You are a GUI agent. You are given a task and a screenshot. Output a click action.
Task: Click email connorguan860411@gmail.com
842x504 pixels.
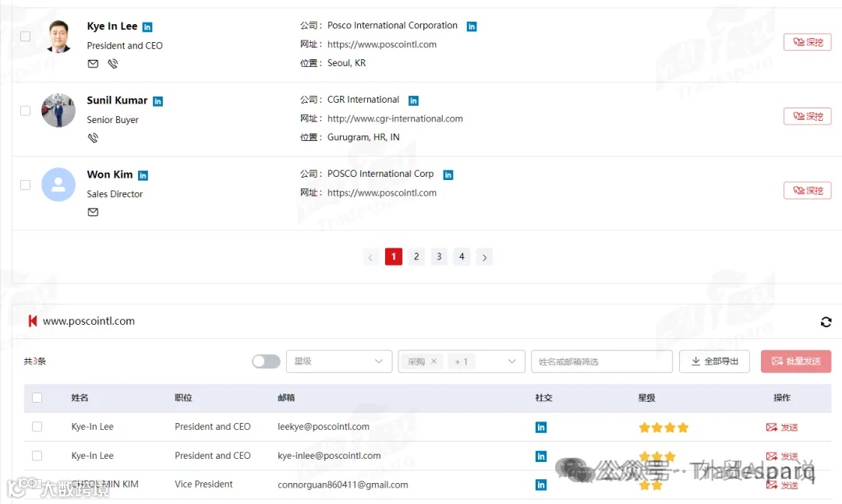tap(342, 485)
